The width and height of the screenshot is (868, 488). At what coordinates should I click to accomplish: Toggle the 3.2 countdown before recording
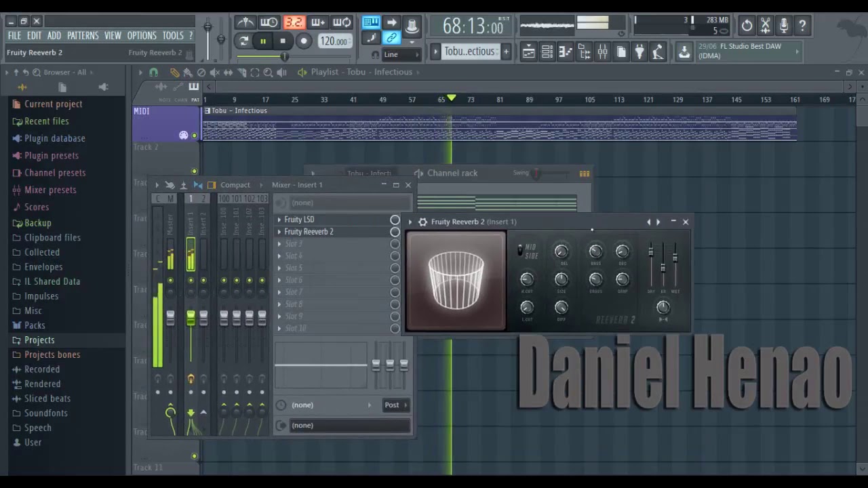(x=294, y=22)
